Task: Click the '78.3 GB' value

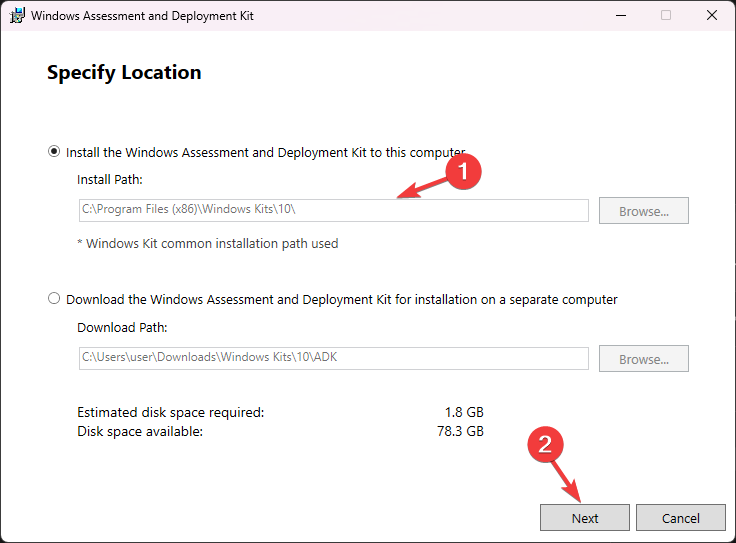Action: [x=460, y=431]
